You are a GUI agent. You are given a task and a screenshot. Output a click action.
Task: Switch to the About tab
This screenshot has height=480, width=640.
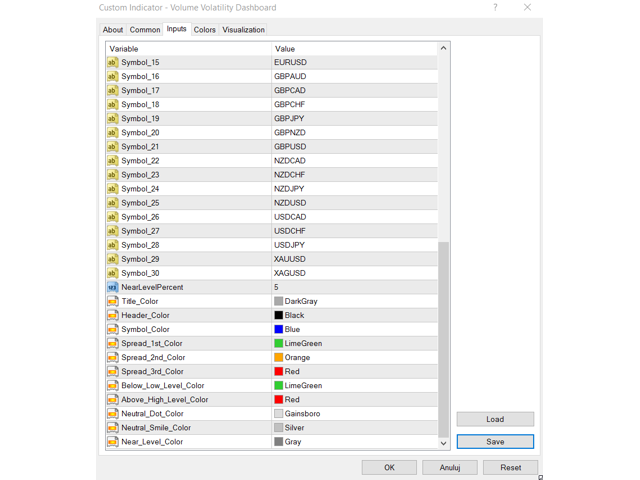(113, 30)
